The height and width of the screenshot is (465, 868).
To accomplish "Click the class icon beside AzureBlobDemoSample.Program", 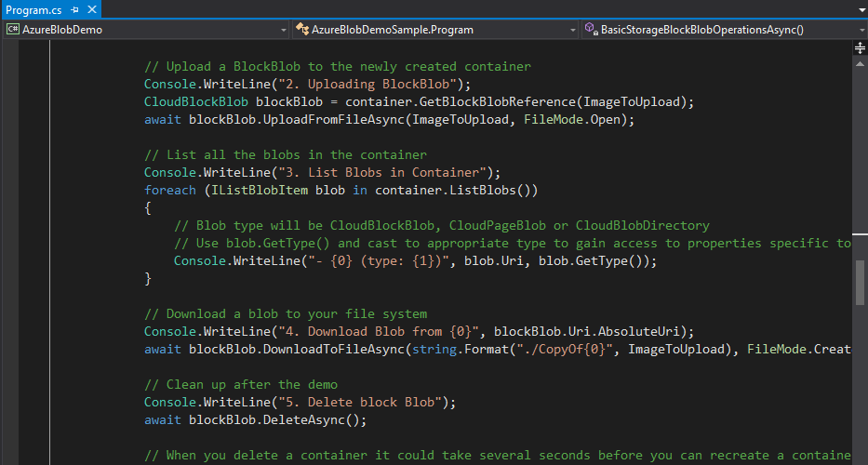I will coord(302,29).
